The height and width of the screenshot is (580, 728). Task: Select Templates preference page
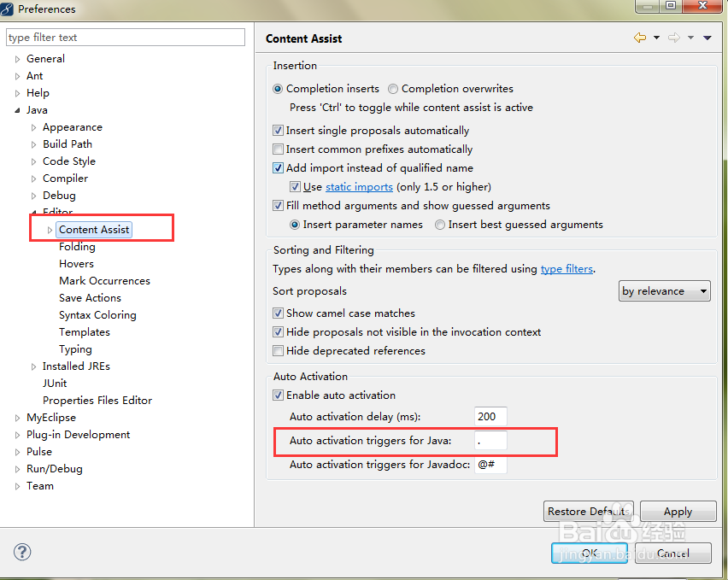point(85,332)
